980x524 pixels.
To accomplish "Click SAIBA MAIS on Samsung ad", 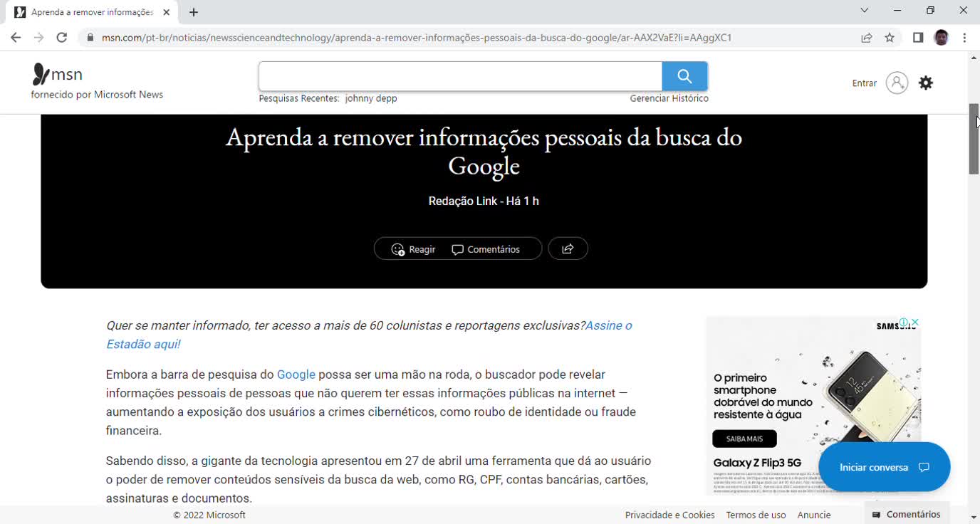I will coord(744,439).
